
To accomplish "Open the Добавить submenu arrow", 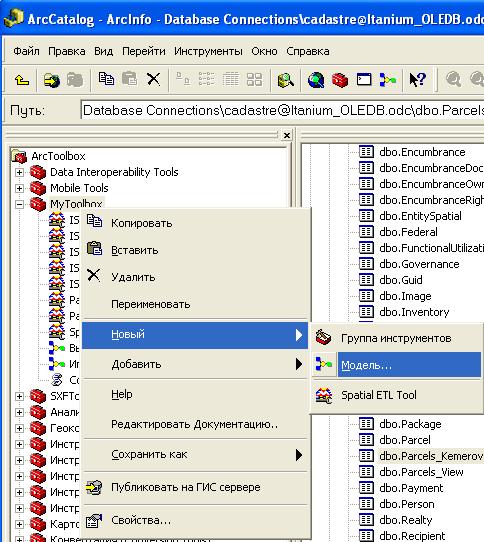I will tap(299, 364).
